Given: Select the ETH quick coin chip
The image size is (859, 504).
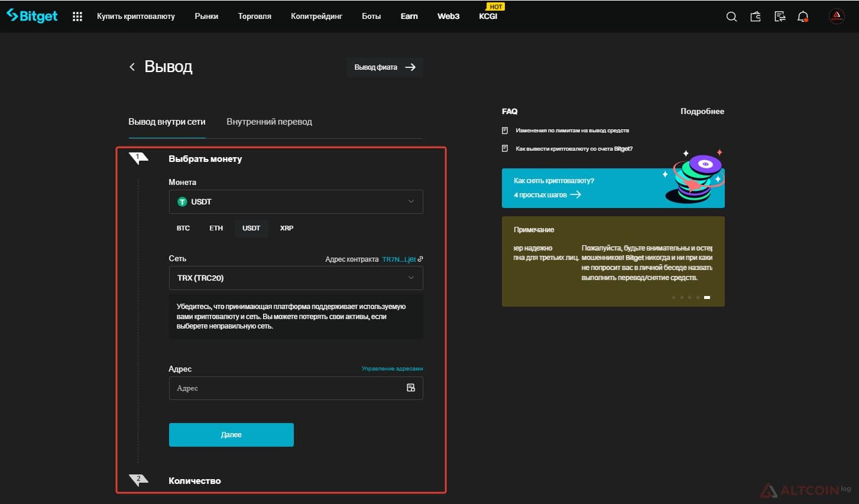Looking at the screenshot, I should [216, 228].
